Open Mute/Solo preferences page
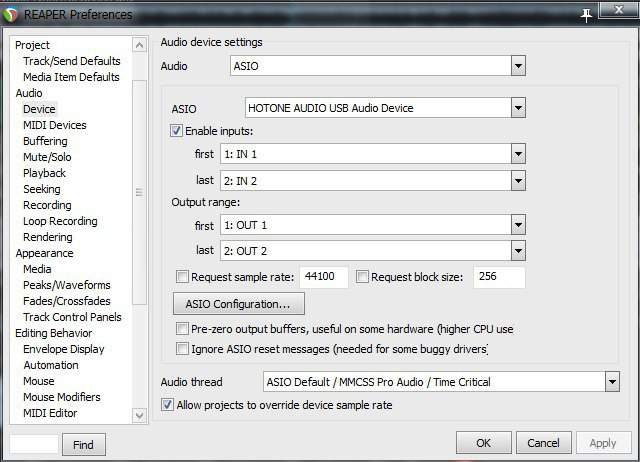 47,157
